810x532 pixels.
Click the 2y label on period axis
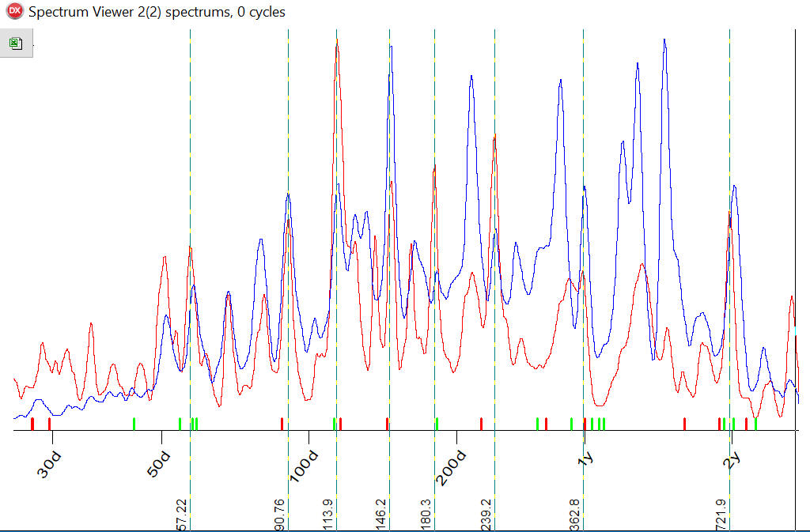(x=732, y=458)
